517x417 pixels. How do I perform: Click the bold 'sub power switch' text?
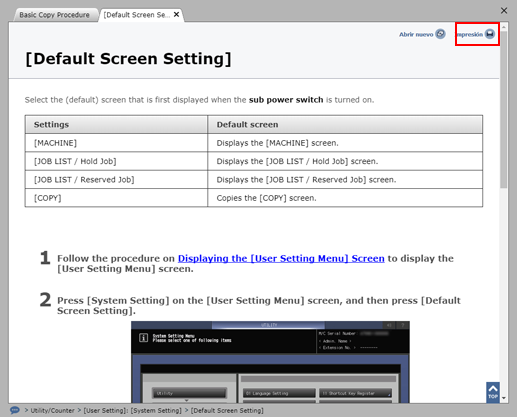pyautogui.click(x=286, y=100)
